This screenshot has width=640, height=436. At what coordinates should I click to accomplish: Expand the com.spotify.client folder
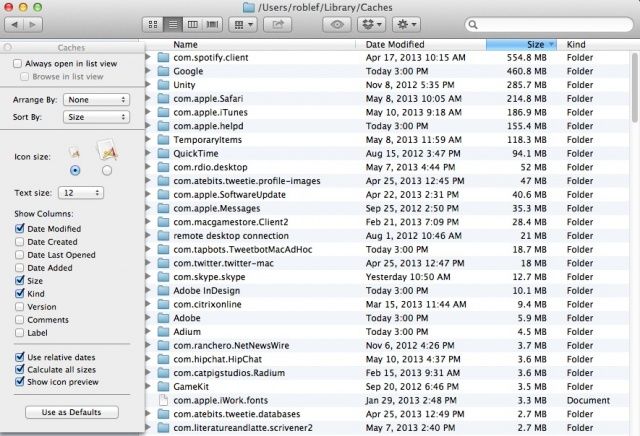(x=149, y=58)
